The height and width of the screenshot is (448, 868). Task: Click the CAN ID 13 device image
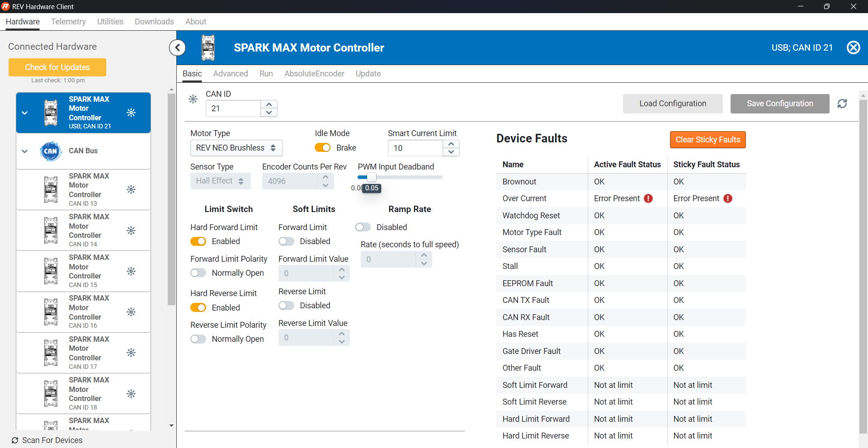pos(51,189)
